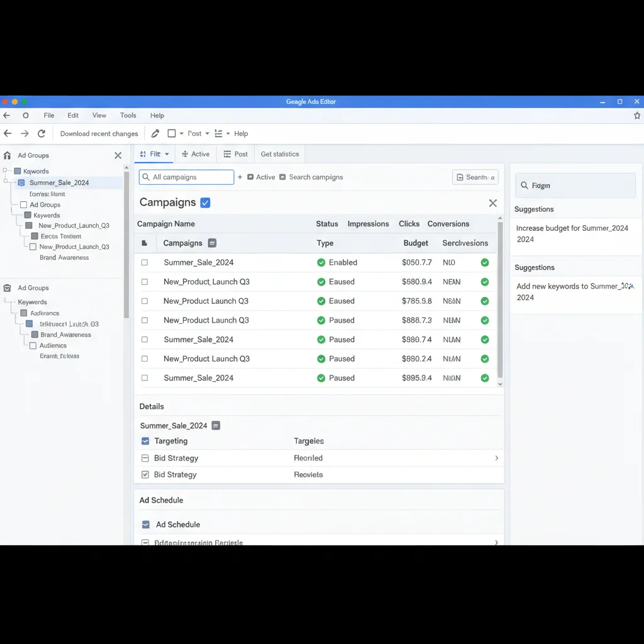Click the All campaigns search field
The image size is (644, 644).
186,177
